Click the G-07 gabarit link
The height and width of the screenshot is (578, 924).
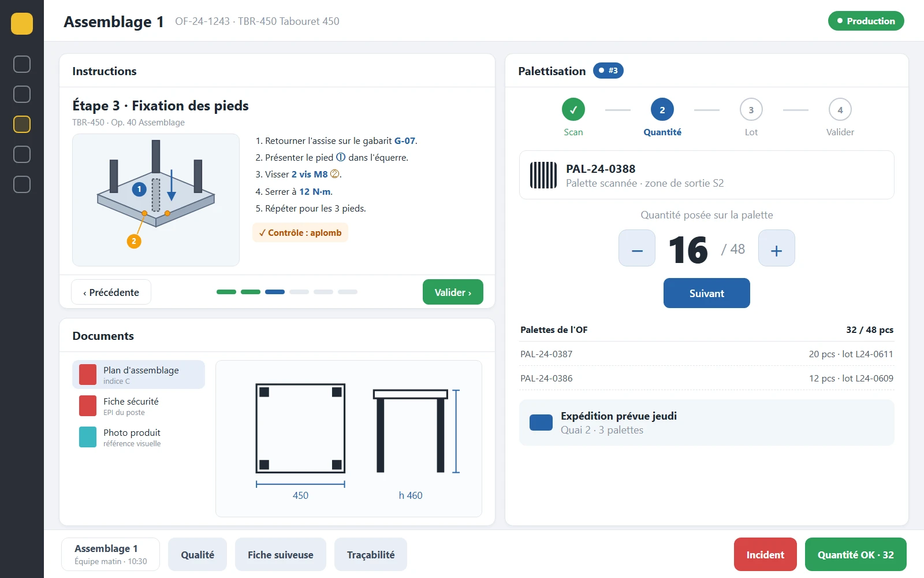[405, 140]
